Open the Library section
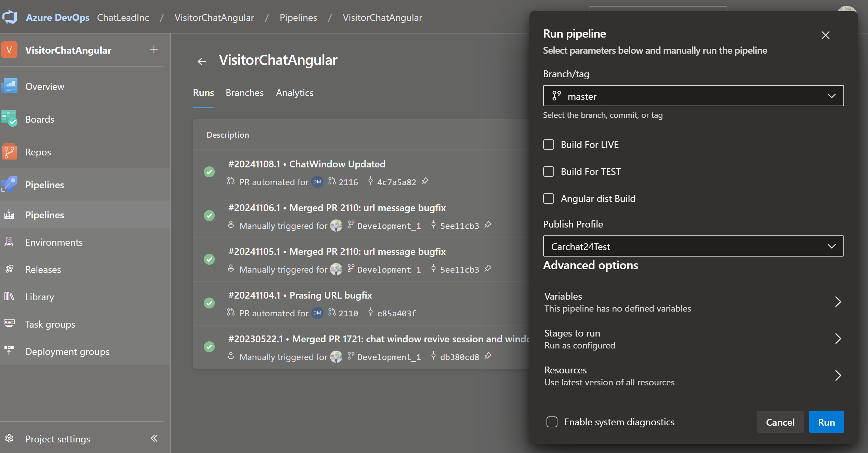The width and height of the screenshot is (868, 453). 40,297
